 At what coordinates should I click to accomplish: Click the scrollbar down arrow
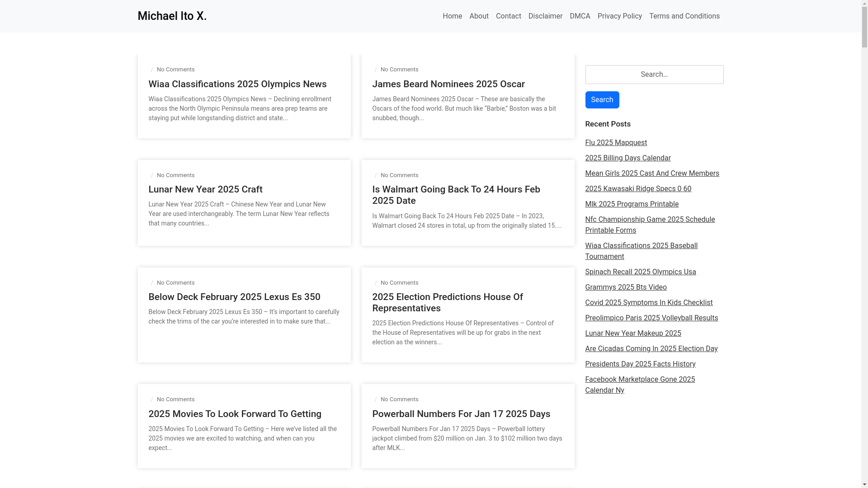[864, 484]
